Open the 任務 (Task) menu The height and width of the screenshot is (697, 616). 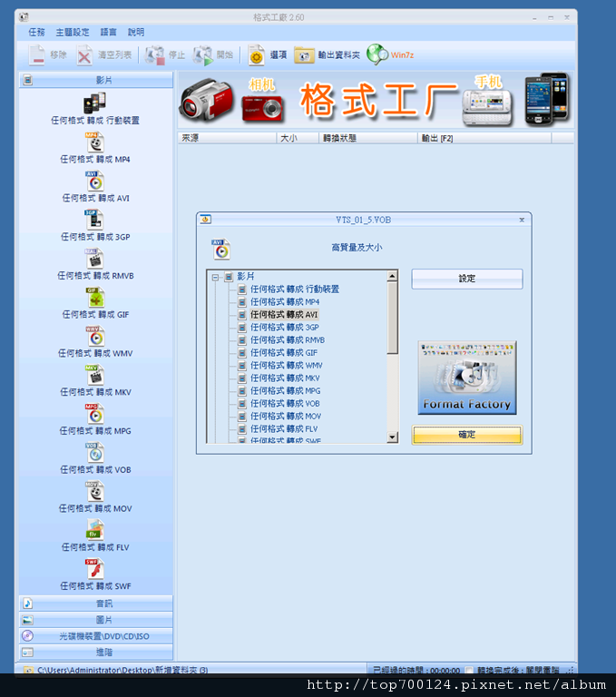coord(37,32)
